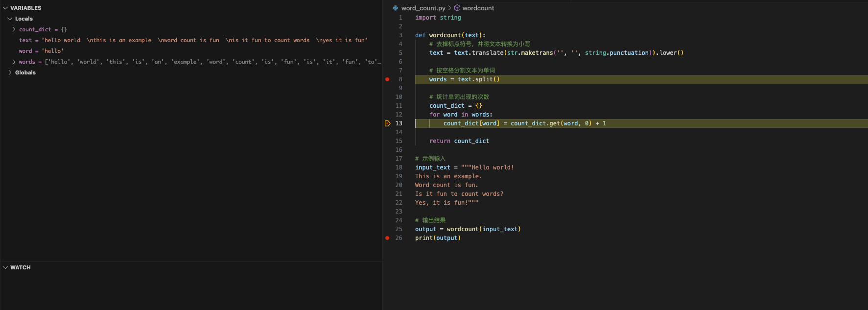Open wordcount function breadcrumb item

point(478,8)
